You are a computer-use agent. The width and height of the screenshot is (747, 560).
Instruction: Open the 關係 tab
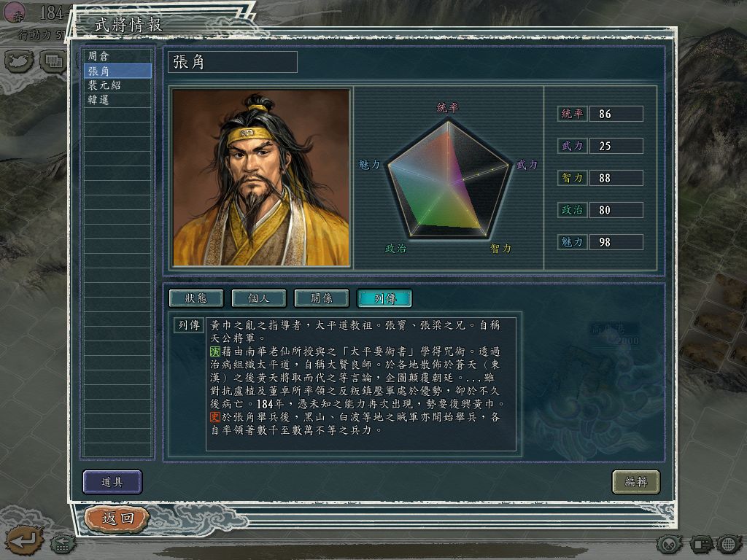(x=322, y=298)
